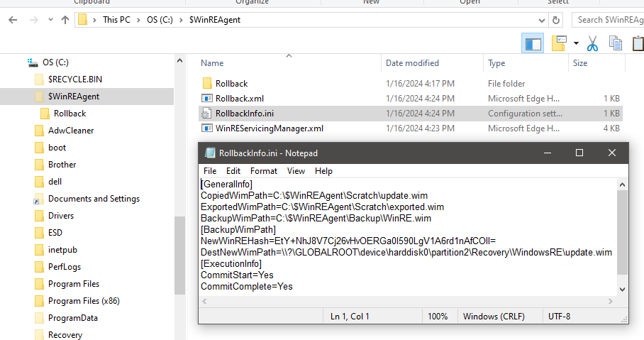Click the Back navigation arrow
The height and width of the screenshot is (340, 644).
[x=13, y=20]
